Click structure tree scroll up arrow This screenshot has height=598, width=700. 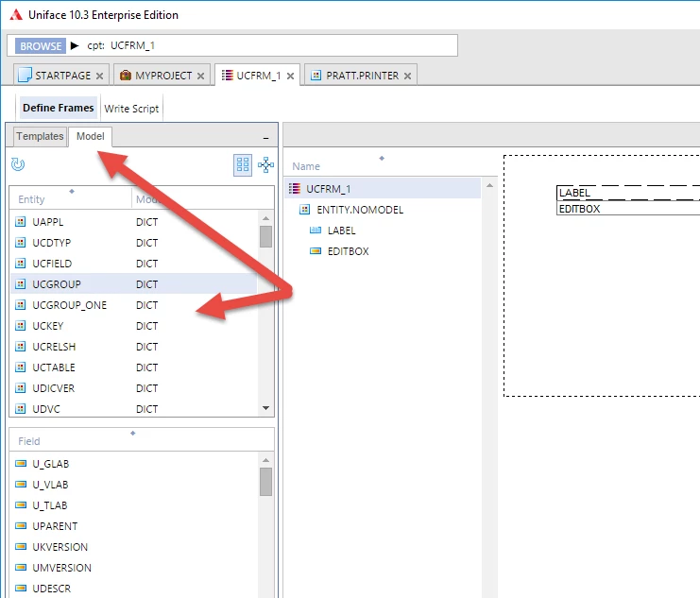(x=489, y=185)
